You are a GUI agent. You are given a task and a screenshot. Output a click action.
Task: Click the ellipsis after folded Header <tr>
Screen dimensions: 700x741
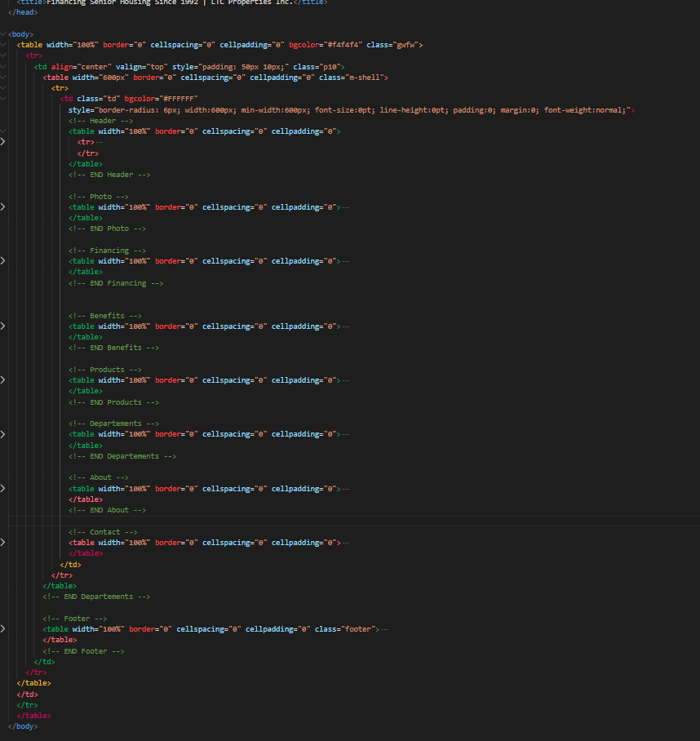click(100, 142)
